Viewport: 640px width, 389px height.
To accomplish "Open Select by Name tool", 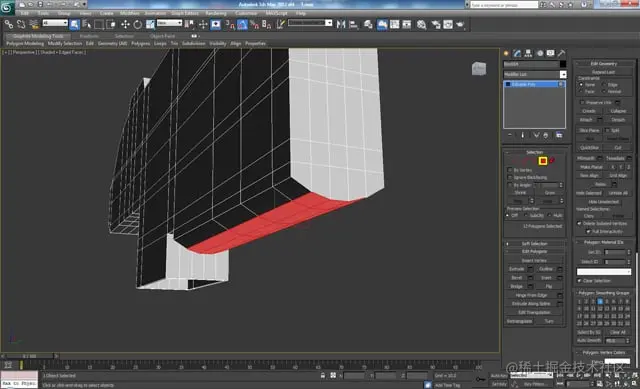I will [x=87, y=24].
